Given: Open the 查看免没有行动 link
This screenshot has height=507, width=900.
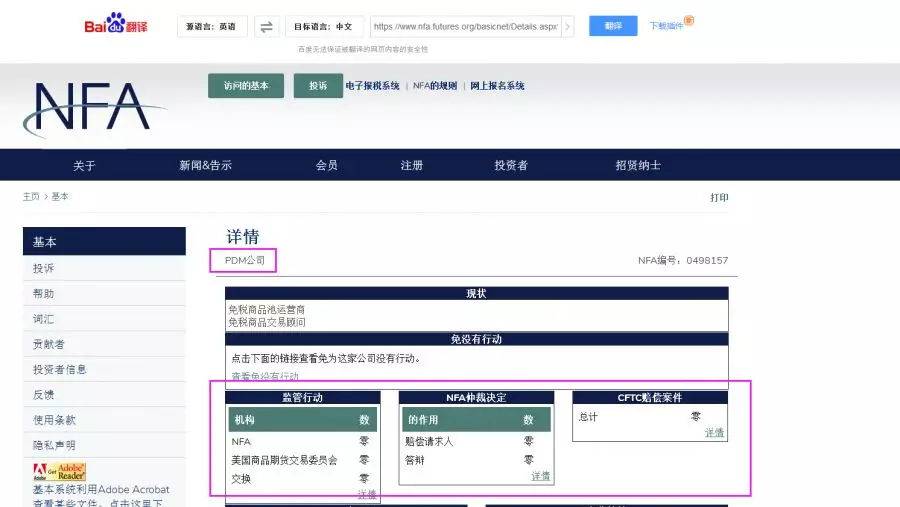Looking at the screenshot, I should tap(265, 376).
